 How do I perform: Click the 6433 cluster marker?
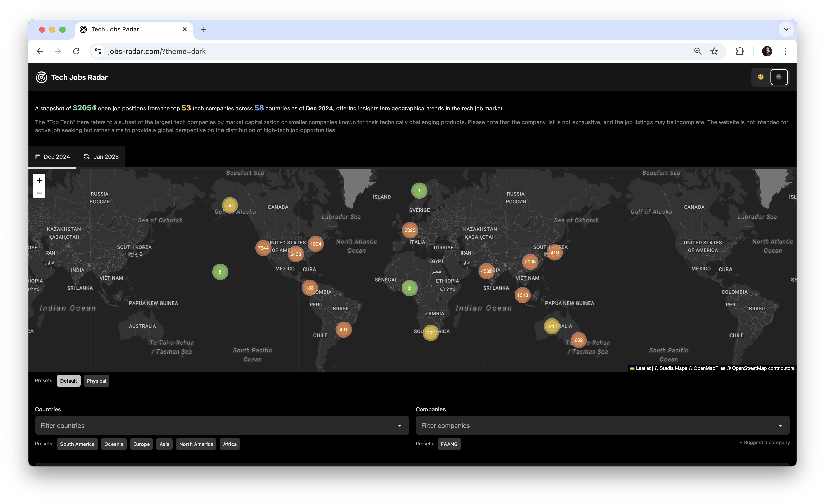click(x=296, y=254)
